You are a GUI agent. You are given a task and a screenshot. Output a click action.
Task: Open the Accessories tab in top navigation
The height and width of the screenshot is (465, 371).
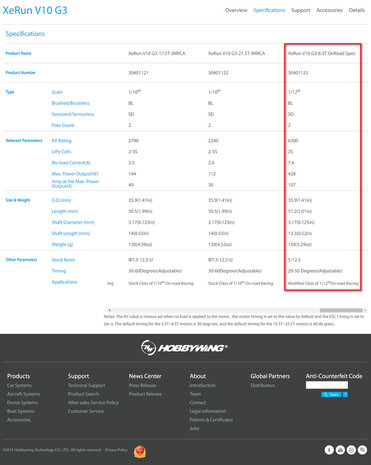[329, 10]
